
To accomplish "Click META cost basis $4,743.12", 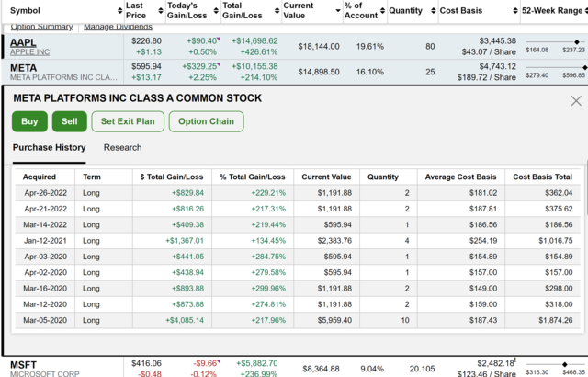I will tap(498, 66).
